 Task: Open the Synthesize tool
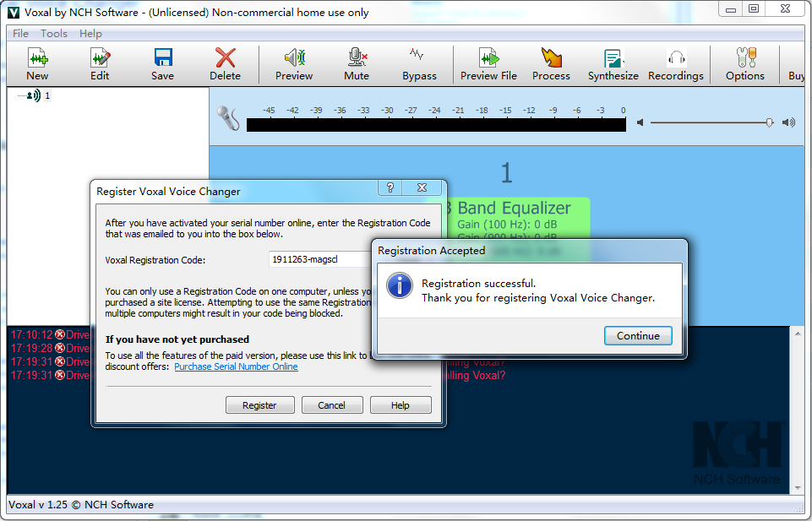click(613, 64)
